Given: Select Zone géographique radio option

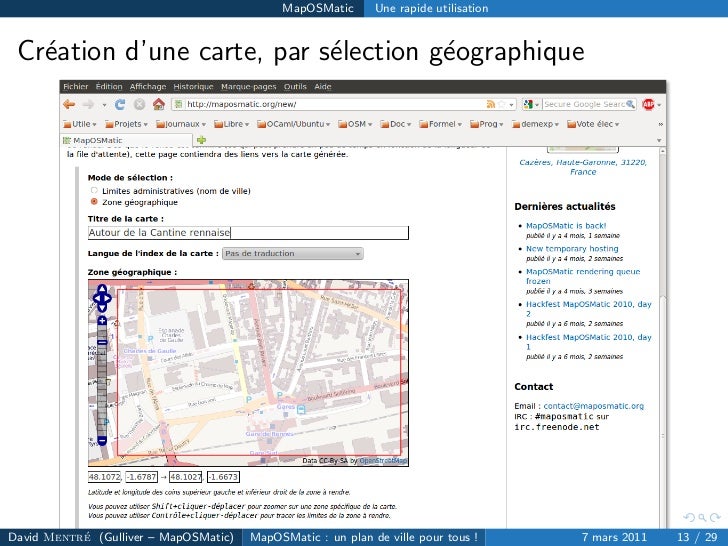Looking at the screenshot, I should (94, 202).
